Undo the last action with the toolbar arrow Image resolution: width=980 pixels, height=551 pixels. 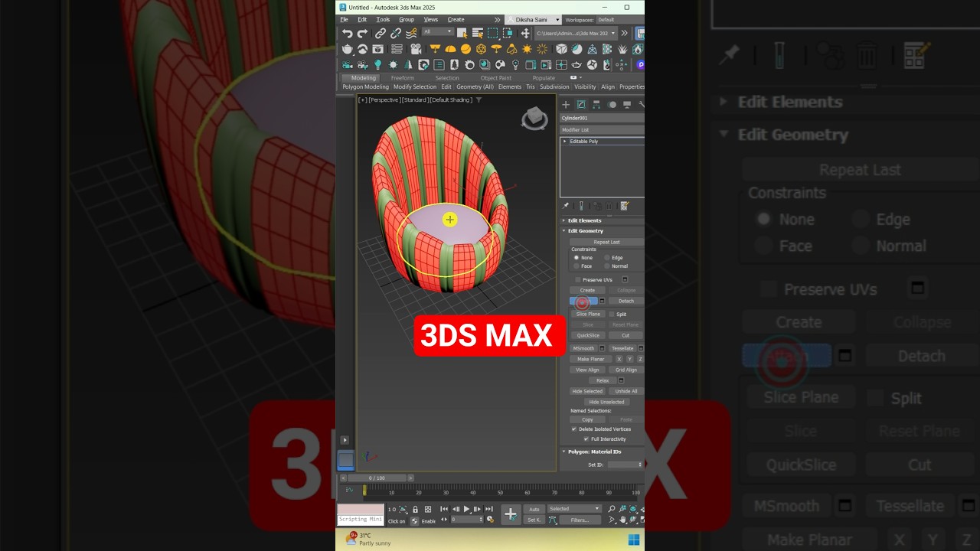point(348,33)
